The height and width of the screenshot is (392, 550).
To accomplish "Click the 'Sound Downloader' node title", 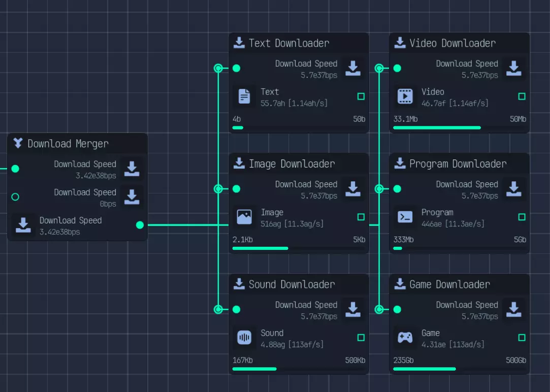I will 292,284.
